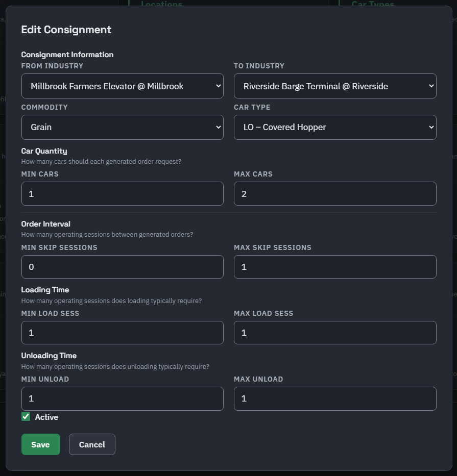
Task: Click the Min Unload input field
Action: [122, 398]
